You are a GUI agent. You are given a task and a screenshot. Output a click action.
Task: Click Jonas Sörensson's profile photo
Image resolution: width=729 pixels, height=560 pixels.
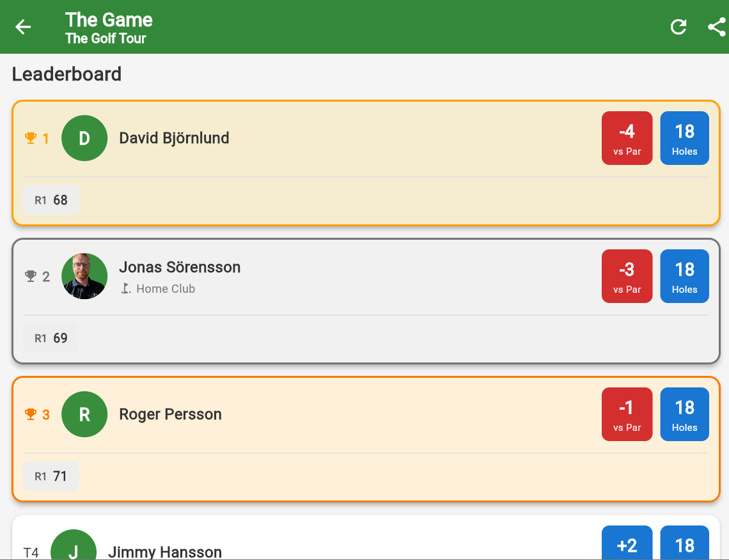click(84, 276)
